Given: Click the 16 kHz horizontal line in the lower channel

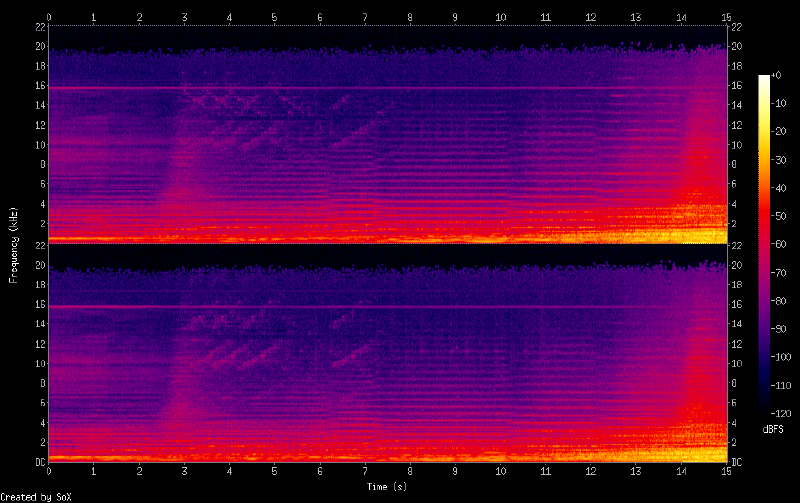Looking at the screenshot, I should coord(388,307).
